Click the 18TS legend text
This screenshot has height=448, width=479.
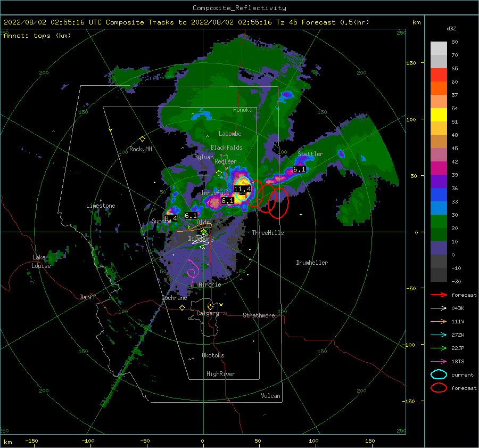pyautogui.click(x=458, y=362)
